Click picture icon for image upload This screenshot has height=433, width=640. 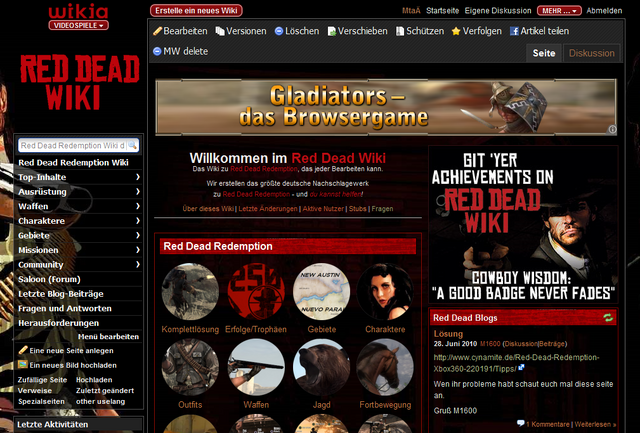pos(23,364)
